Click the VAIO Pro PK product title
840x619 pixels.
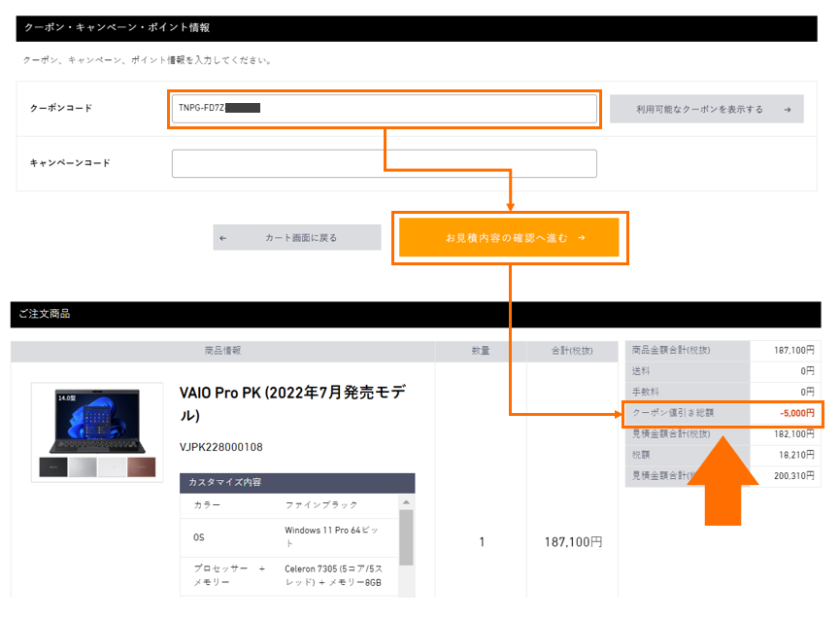click(x=292, y=403)
